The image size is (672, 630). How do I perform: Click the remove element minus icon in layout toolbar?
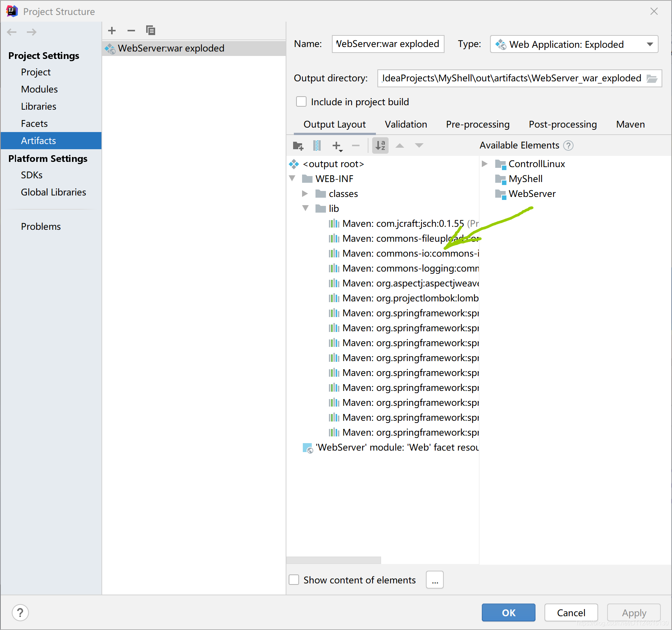pyautogui.click(x=356, y=145)
